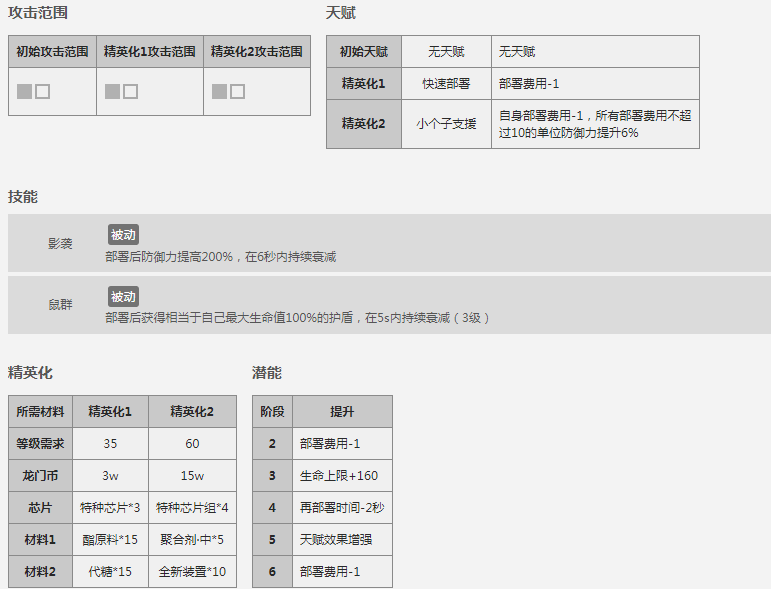Screen dimensions: 771x589
Task: Click the 技能 section heading
Action: (23, 197)
